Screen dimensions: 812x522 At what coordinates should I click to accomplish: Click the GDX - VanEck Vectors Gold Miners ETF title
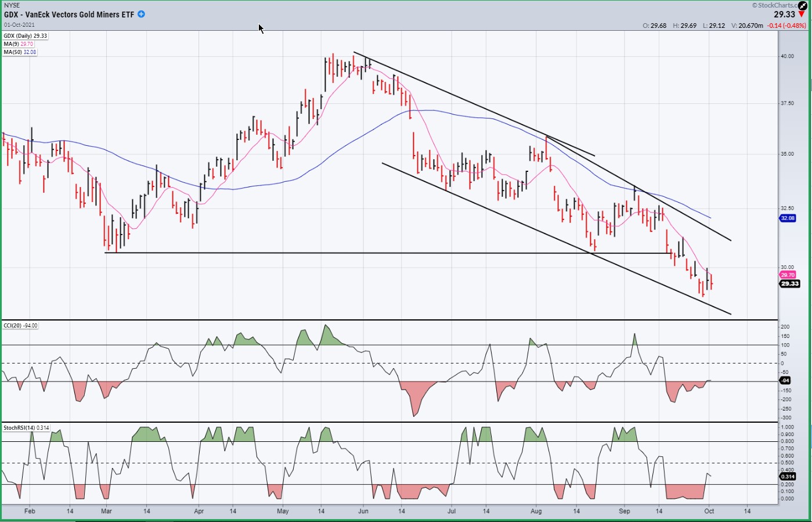point(69,15)
